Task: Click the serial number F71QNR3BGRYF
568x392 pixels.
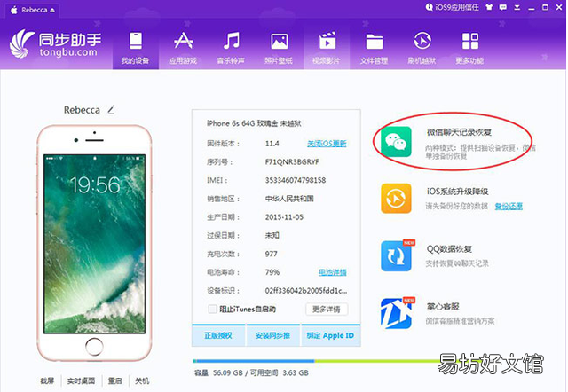Action: point(292,161)
